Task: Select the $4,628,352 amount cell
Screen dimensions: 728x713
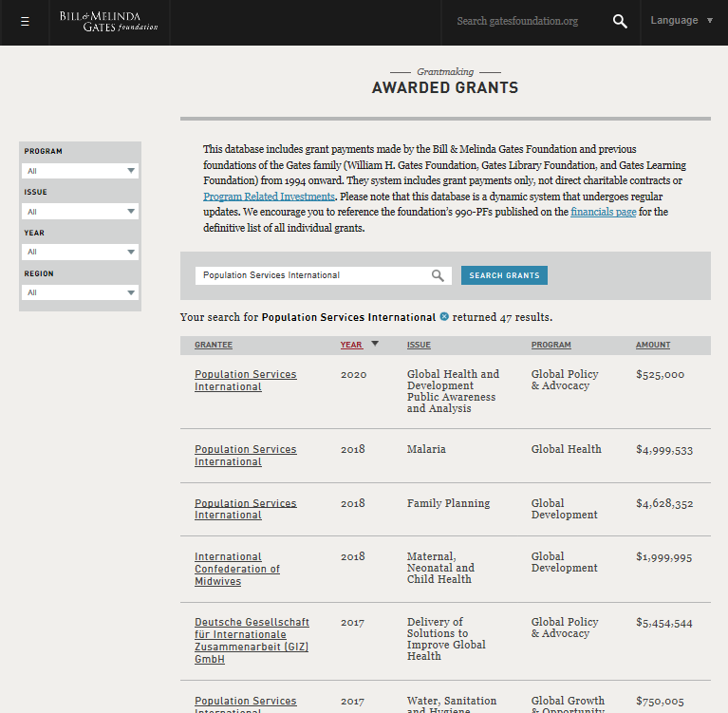Action: [x=664, y=503]
